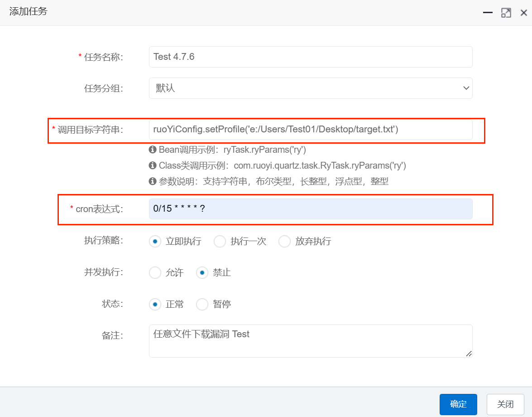Set status to 正常
The height and width of the screenshot is (417, 532).
(x=155, y=304)
